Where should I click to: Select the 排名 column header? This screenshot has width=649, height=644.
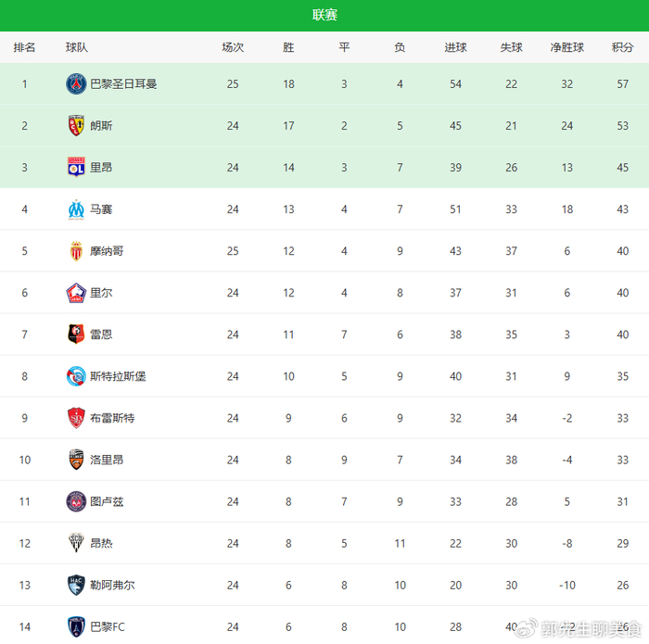point(25,47)
